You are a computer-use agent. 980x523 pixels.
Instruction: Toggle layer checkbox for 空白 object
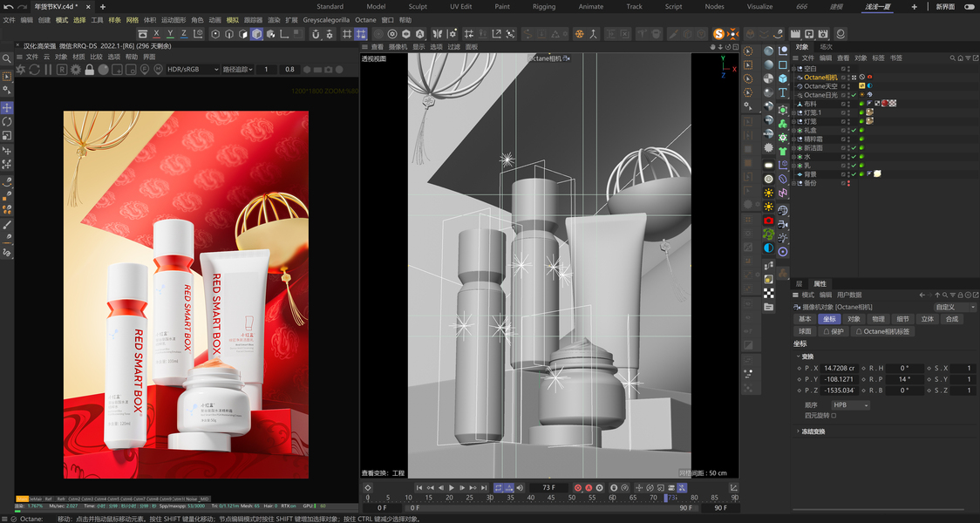[842, 69]
